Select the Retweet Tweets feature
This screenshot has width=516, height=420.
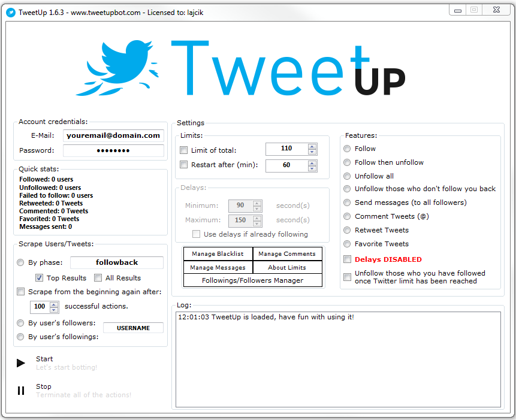tap(347, 230)
